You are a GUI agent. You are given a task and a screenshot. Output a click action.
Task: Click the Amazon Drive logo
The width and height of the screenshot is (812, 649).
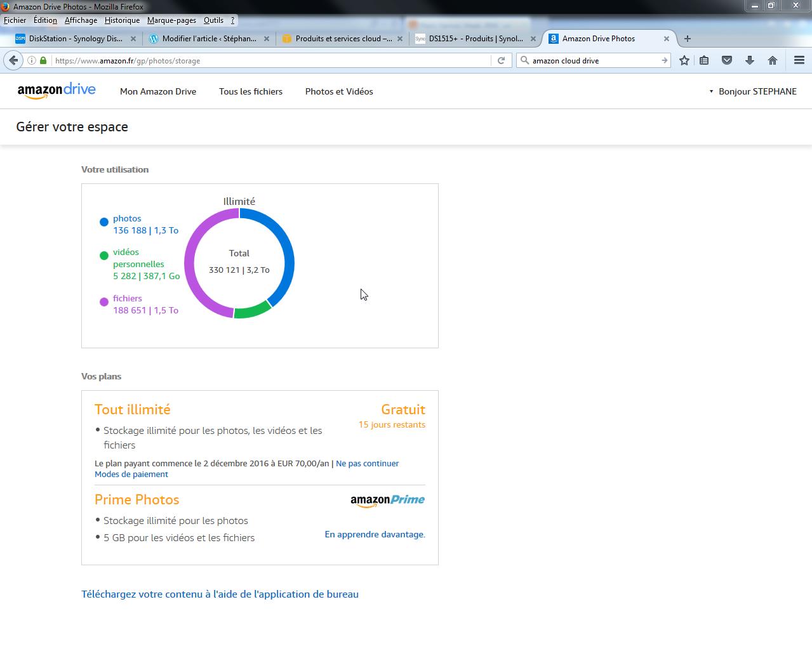click(57, 91)
